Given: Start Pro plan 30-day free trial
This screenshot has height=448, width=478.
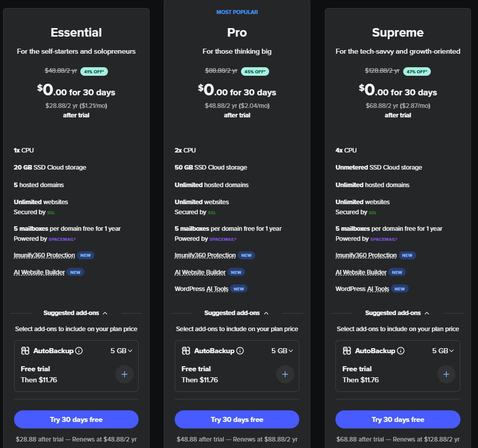Looking at the screenshot, I should point(237,419).
